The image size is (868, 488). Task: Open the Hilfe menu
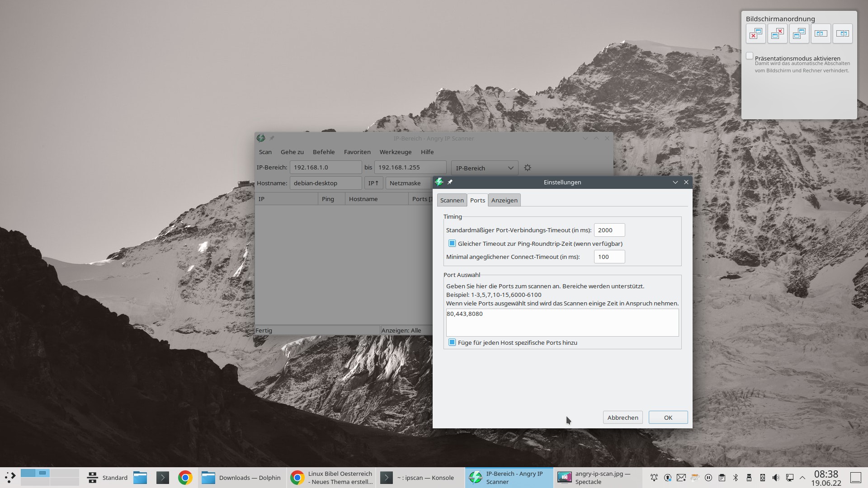tap(427, 152)
